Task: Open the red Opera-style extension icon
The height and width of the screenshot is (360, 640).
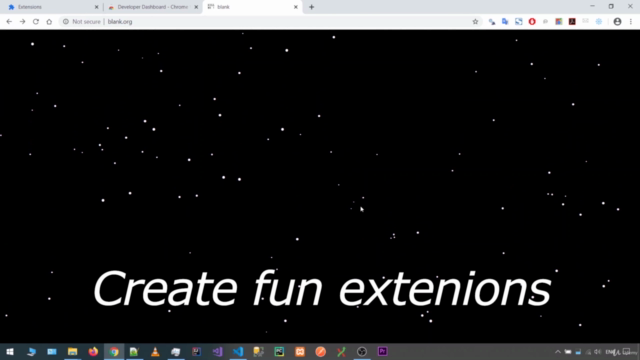Action: click(x=532, y=22)
